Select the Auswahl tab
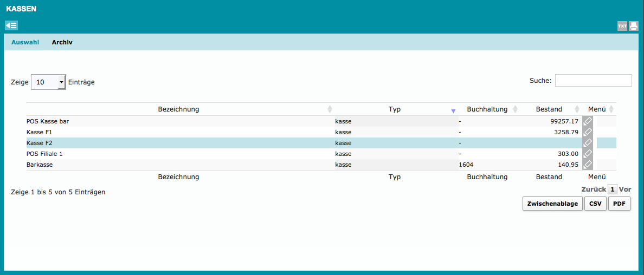 coord(25,42)
